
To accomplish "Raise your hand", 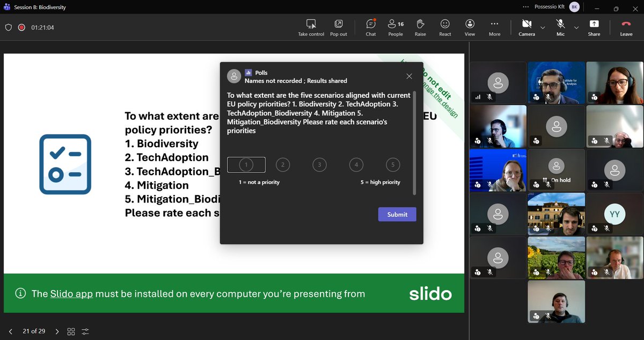I will 420,27.
